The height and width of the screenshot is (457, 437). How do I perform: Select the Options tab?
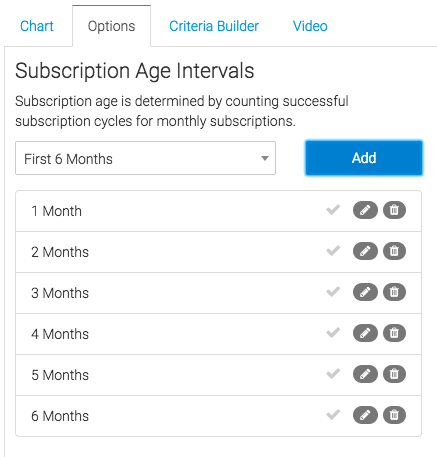click(111, 26)
